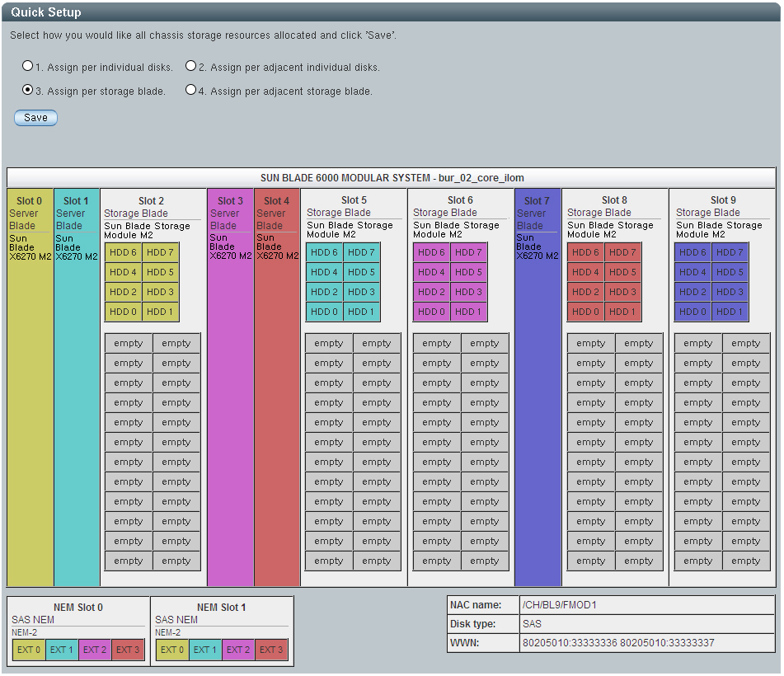Click the first empty bay in Slot 2

click(129, 344)
